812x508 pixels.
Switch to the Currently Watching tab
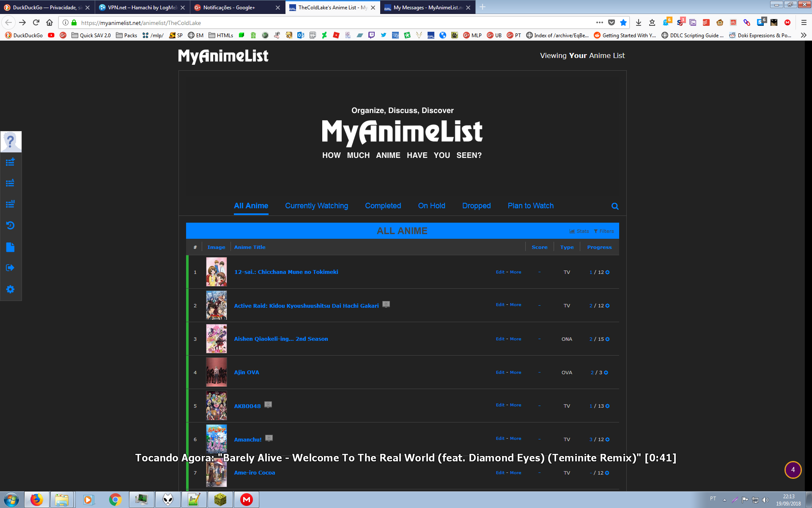(x=316, y=206)
